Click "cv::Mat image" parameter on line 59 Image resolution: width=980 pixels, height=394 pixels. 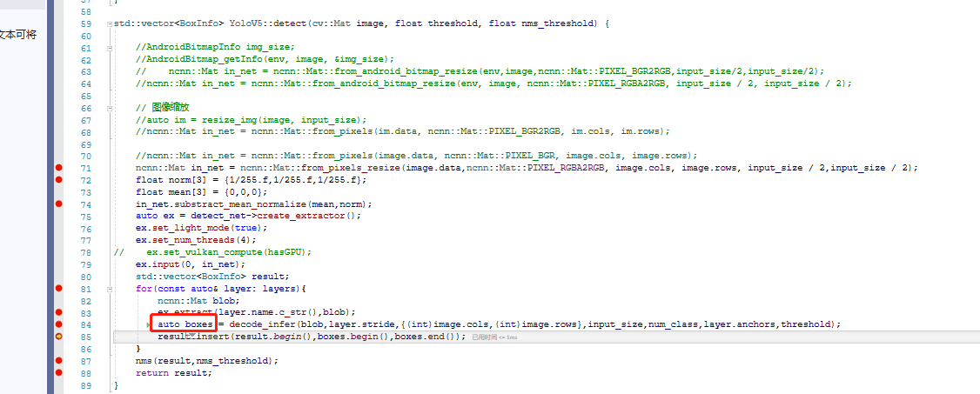pyautogui.click(x=349, y=24)
